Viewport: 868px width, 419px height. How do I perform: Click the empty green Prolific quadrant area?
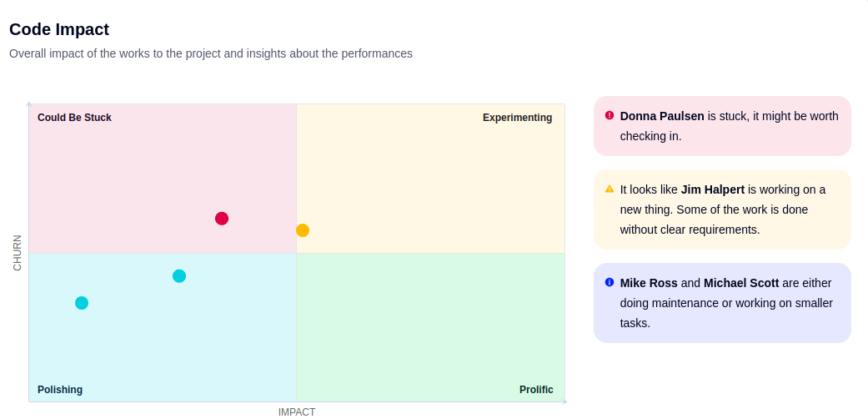tap(430, 327)
